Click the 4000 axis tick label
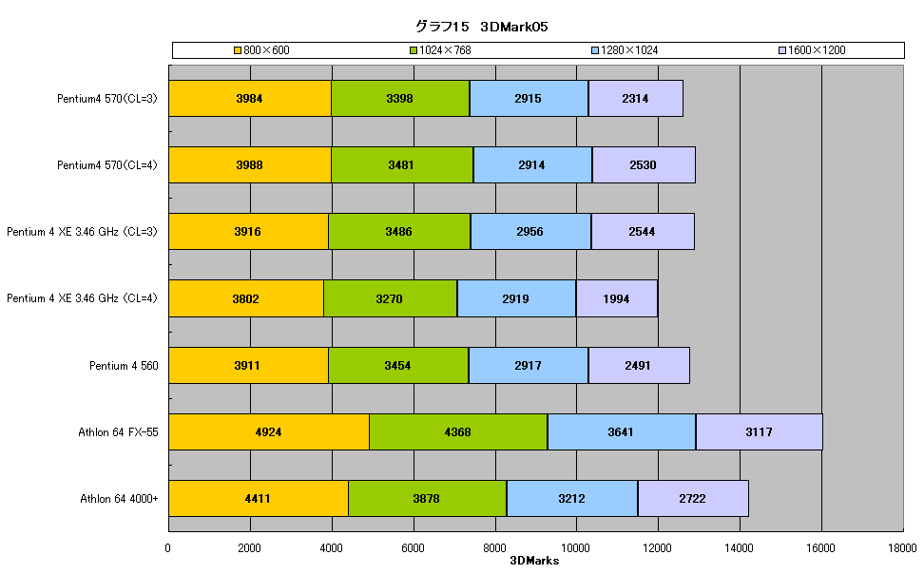The height and width of the screenshot is (574, 924). pos(331,548)
